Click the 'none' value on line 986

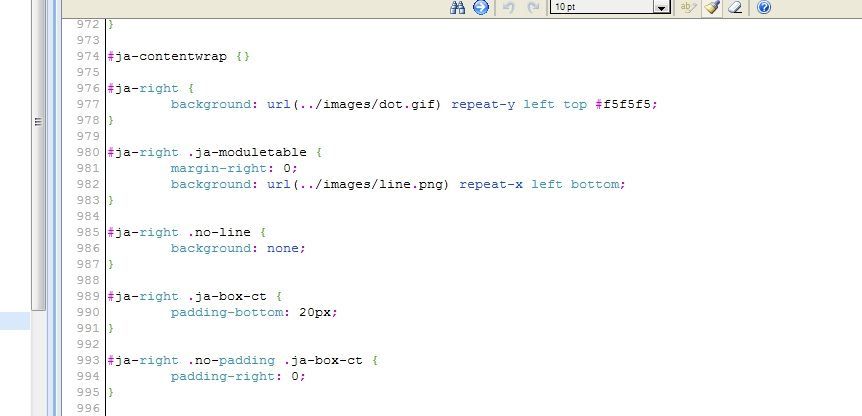283,248
